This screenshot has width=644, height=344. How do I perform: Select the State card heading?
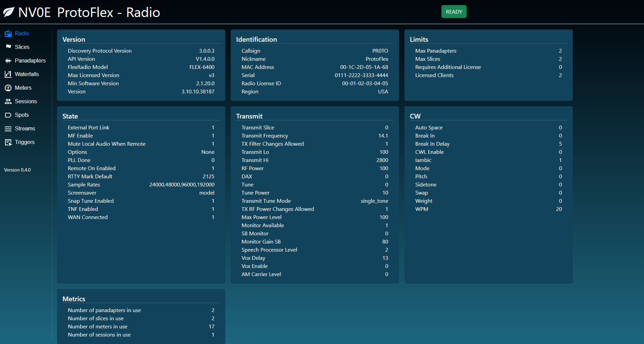point(70,116)
